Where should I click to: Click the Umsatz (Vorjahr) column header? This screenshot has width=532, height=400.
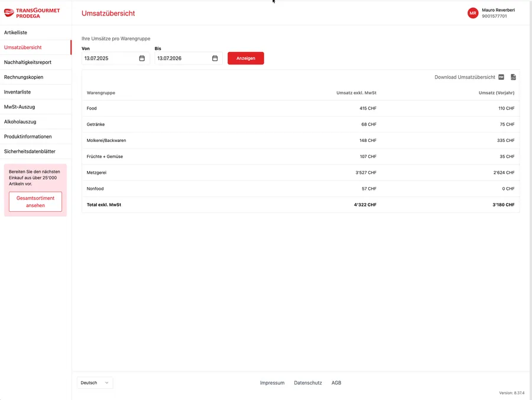[x=497, y=93]
